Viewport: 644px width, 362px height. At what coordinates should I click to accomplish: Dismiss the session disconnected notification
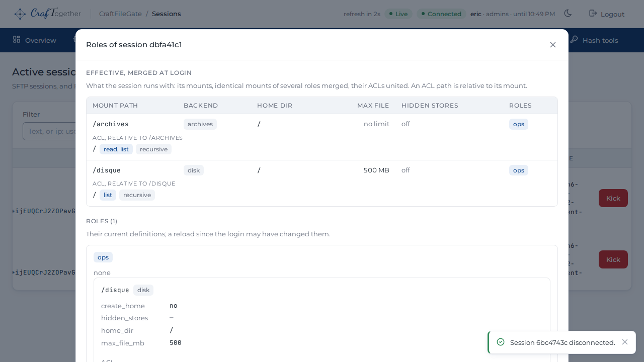(x=625, y=342)
